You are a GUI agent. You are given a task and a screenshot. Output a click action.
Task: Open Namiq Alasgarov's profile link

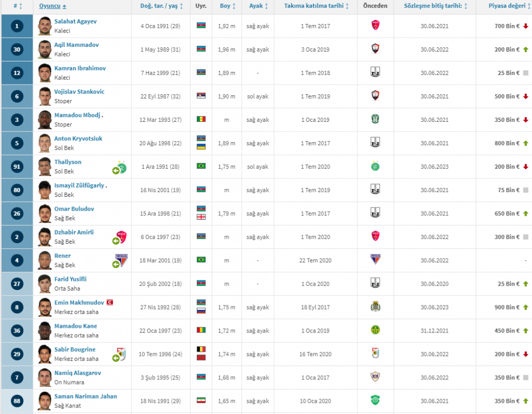[78, 373]
